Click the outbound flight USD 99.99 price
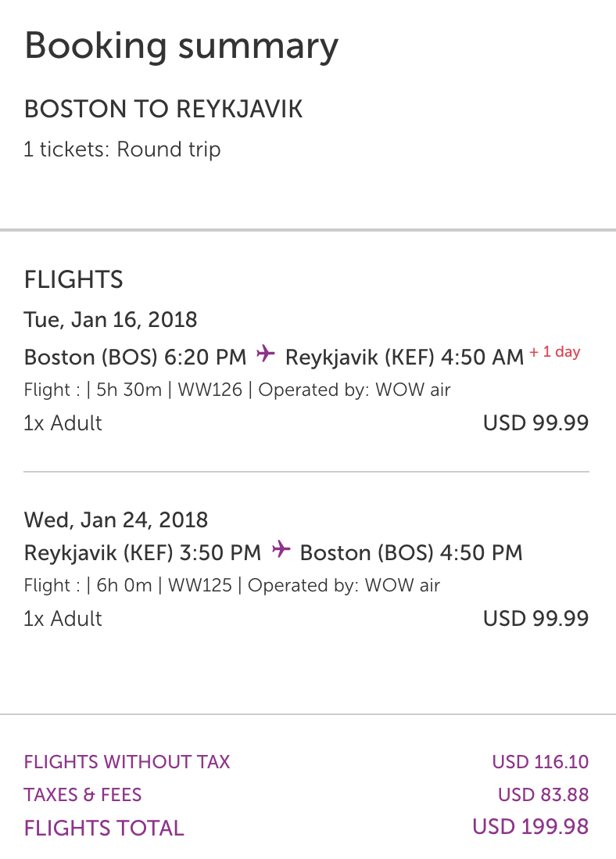 (x=535, y=423)
